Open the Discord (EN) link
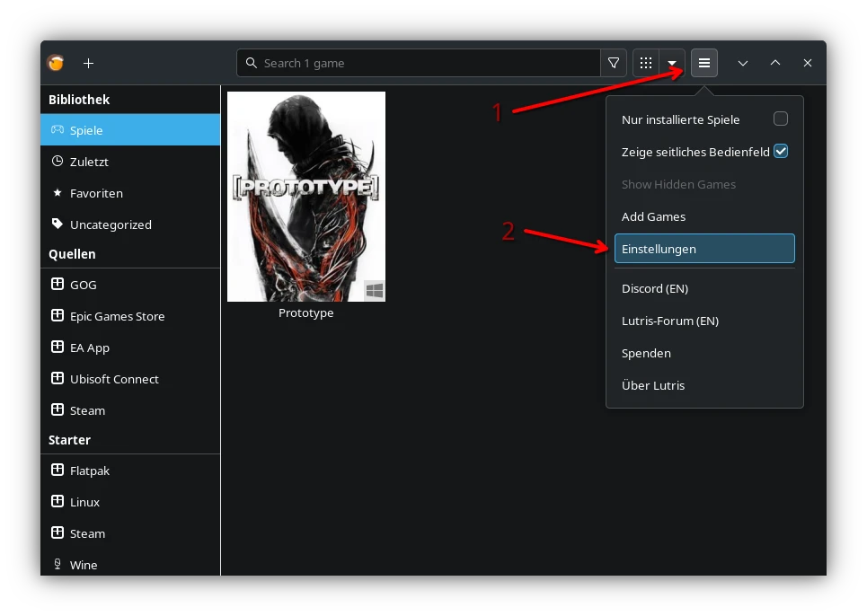This screenshot has width=867, height=616. [x=655, y=288]
